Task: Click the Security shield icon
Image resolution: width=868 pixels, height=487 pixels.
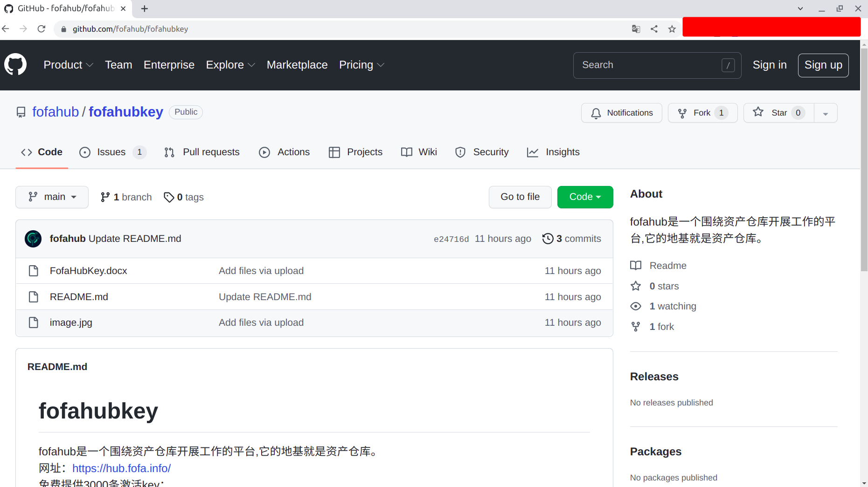Action: pos(460,152)
